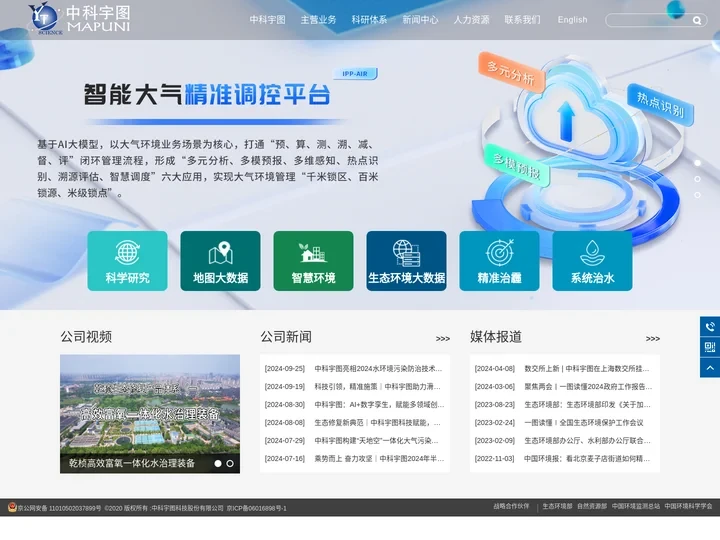Click the 智能大气精准调控平台 banner title
This screenshot has height=540, width=720.
[207, 95]
